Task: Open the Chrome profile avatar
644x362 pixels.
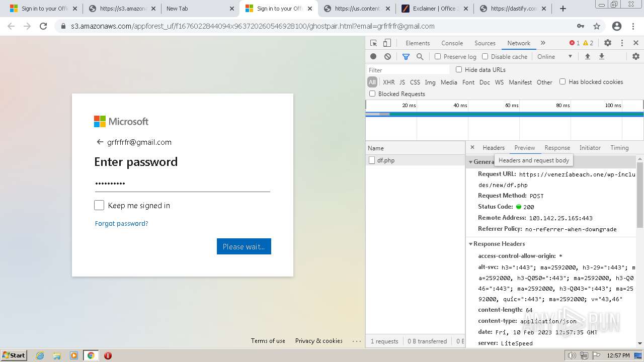Action: 617,26
